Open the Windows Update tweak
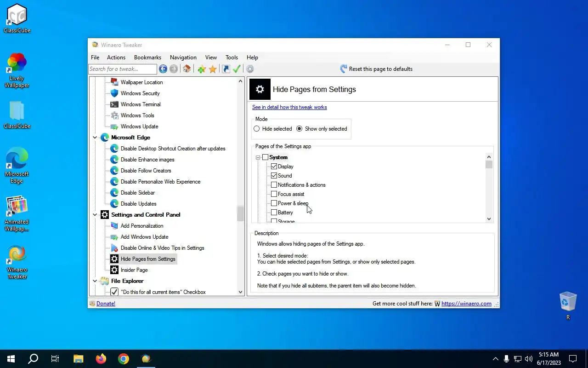 [139, 126]
